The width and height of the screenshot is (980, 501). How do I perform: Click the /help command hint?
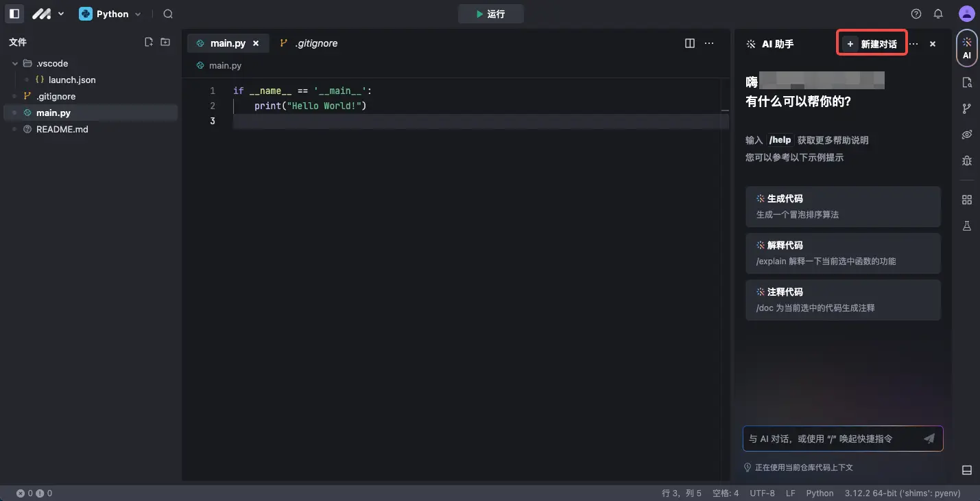click(x=780, y=140)
